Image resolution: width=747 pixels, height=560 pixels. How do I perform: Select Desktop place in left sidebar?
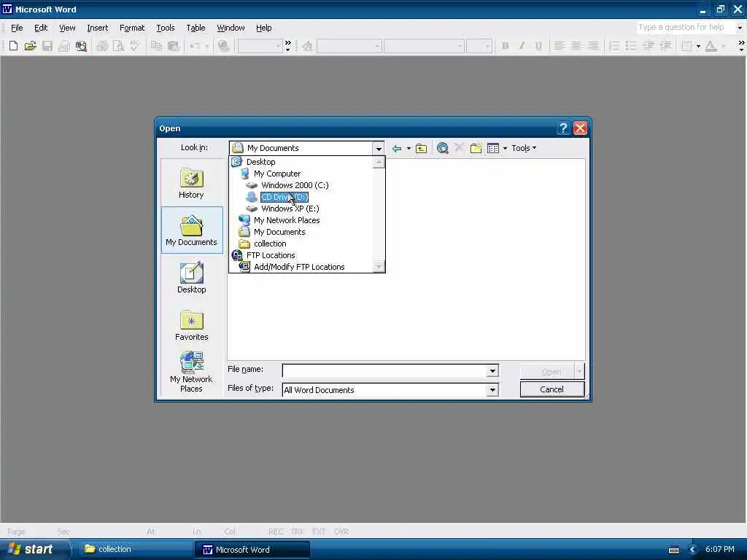click(x=192, y=278)
